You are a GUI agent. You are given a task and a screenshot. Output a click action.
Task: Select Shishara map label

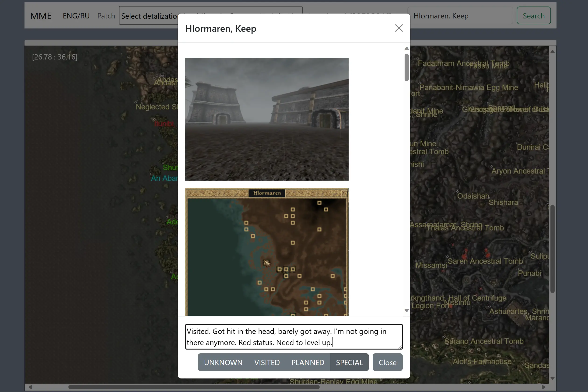coord(503,203)
